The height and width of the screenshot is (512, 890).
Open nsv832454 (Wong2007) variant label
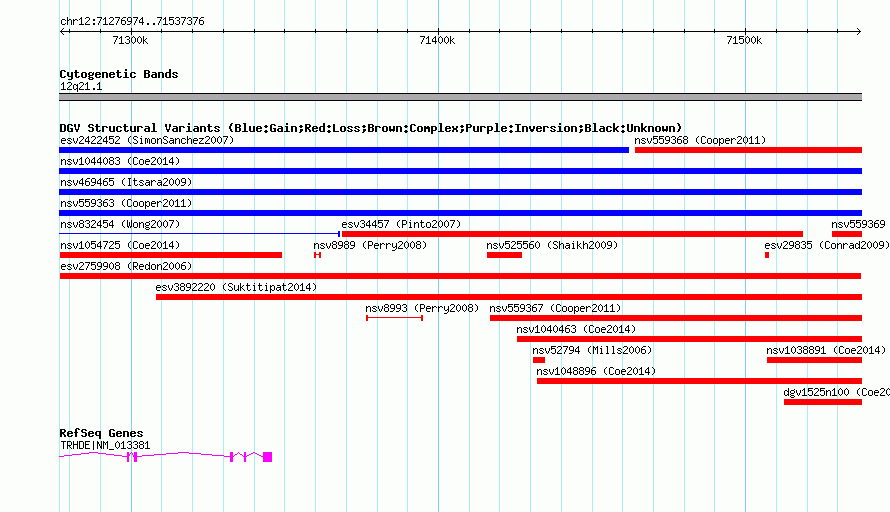(x=120, y=224)
